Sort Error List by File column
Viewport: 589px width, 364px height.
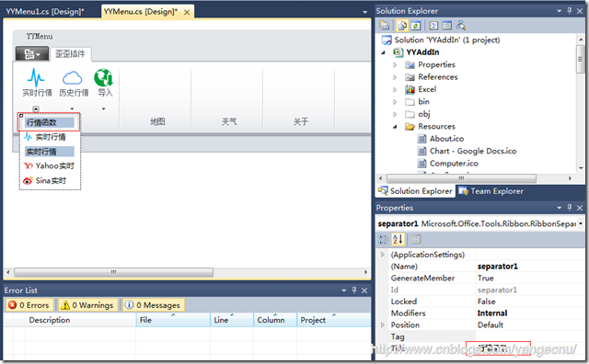pyautogui.click(x=173, y=320)
